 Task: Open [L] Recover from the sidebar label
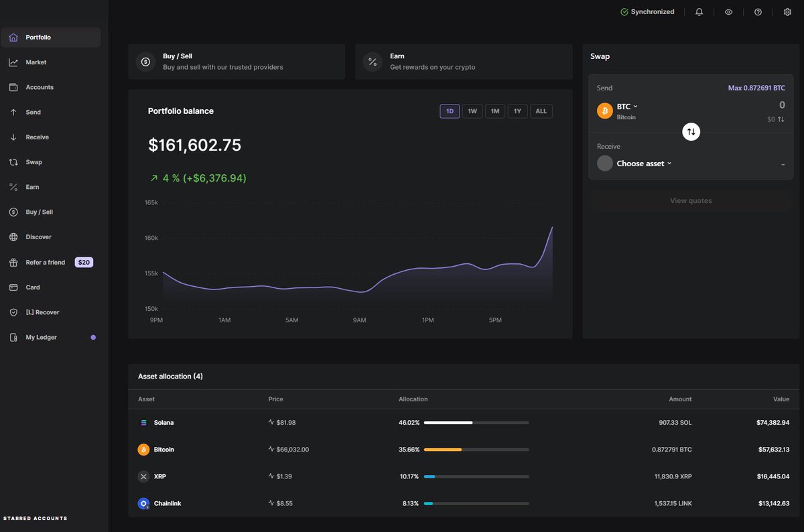coord(42,312)
